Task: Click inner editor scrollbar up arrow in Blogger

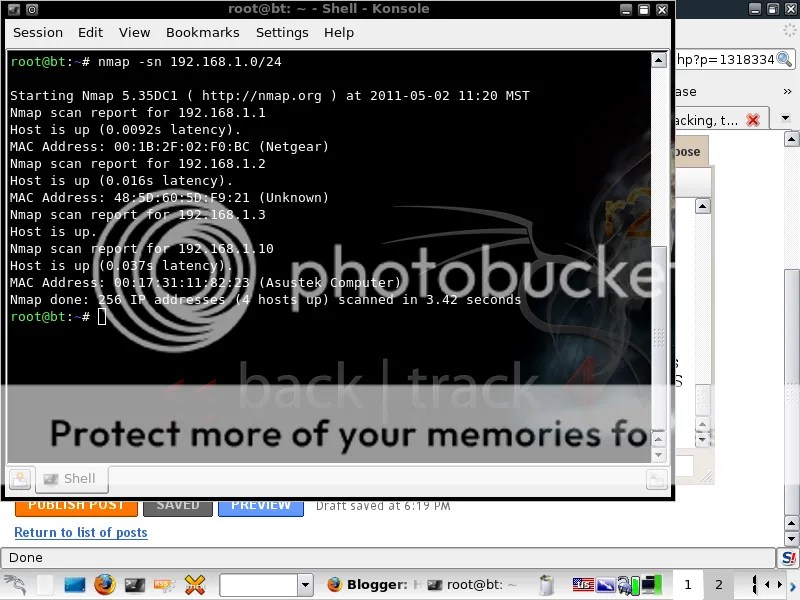Action: coord(703,206)
